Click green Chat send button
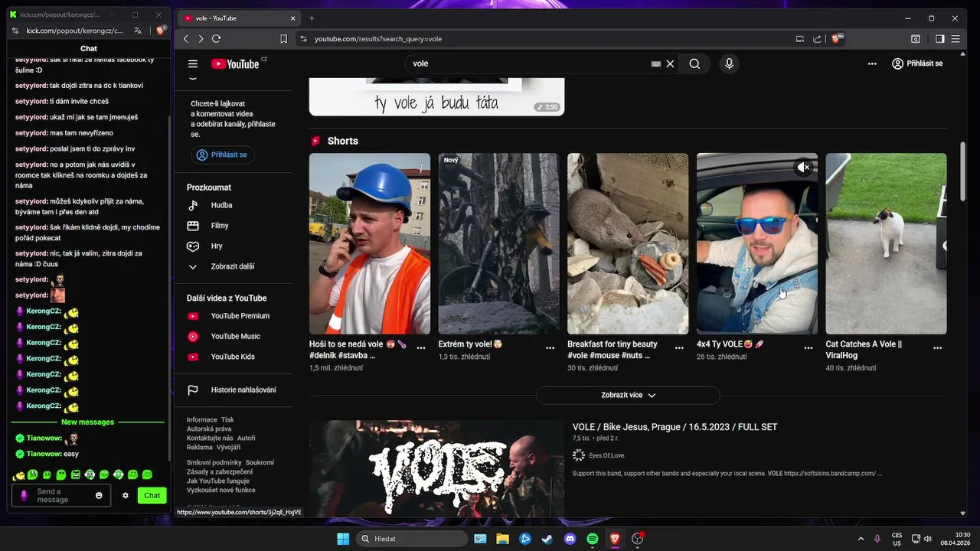The width and height of the screenshot is (980, 551). click(152, 496)
